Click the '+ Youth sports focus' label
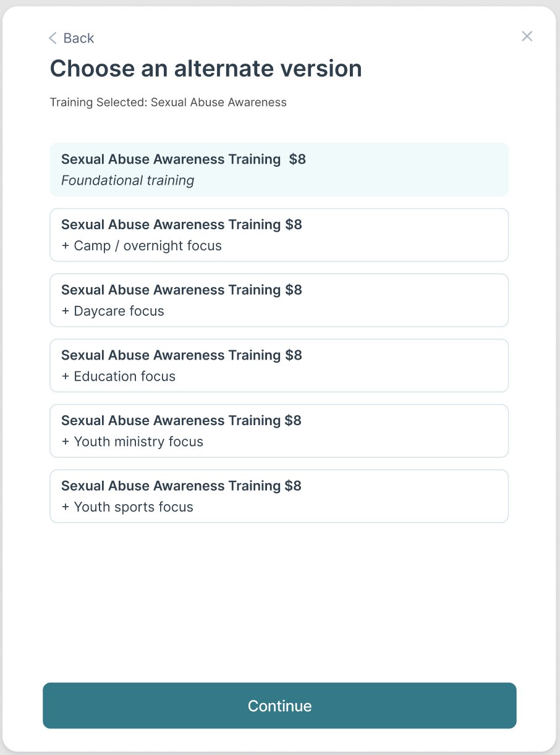560x755 pixels. [127, 507]
